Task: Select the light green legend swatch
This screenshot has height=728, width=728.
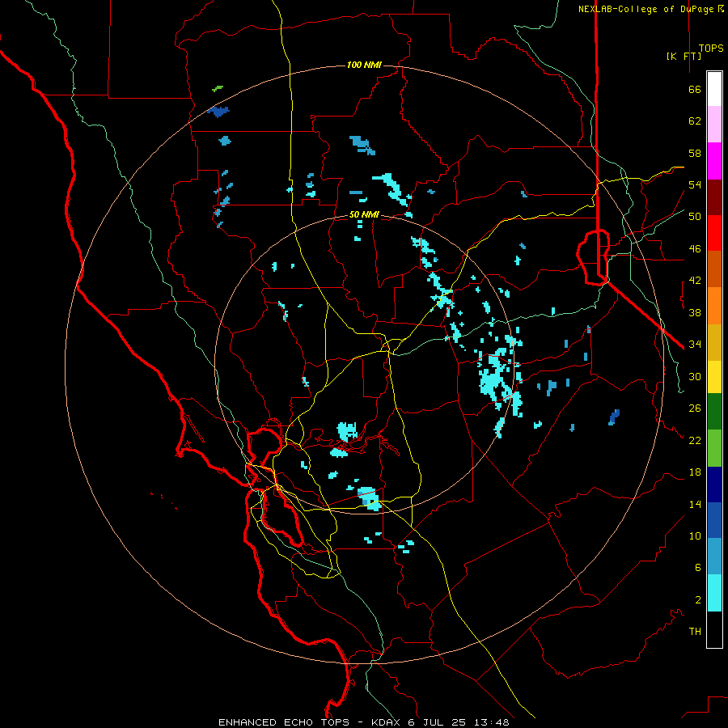Action: 714,448
